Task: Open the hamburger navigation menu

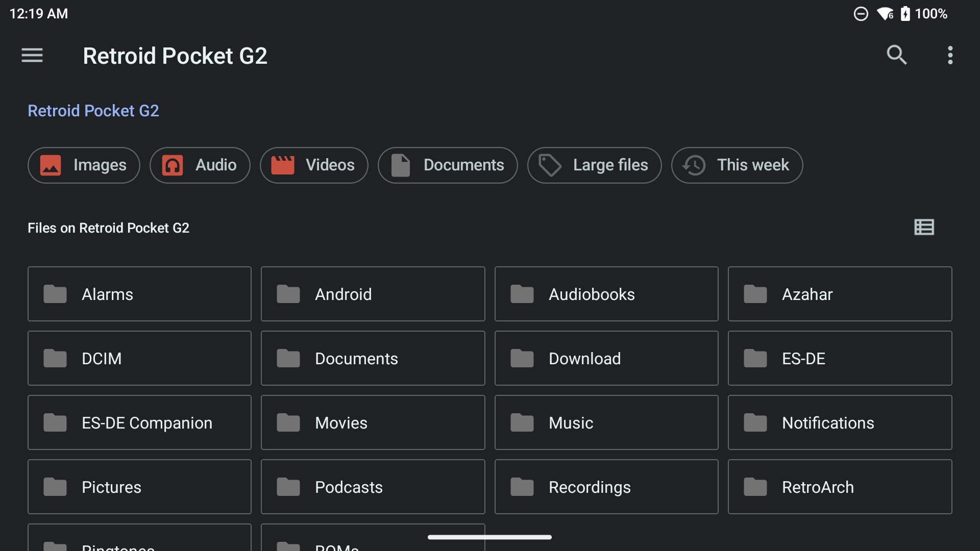Action: pos(32,55)
